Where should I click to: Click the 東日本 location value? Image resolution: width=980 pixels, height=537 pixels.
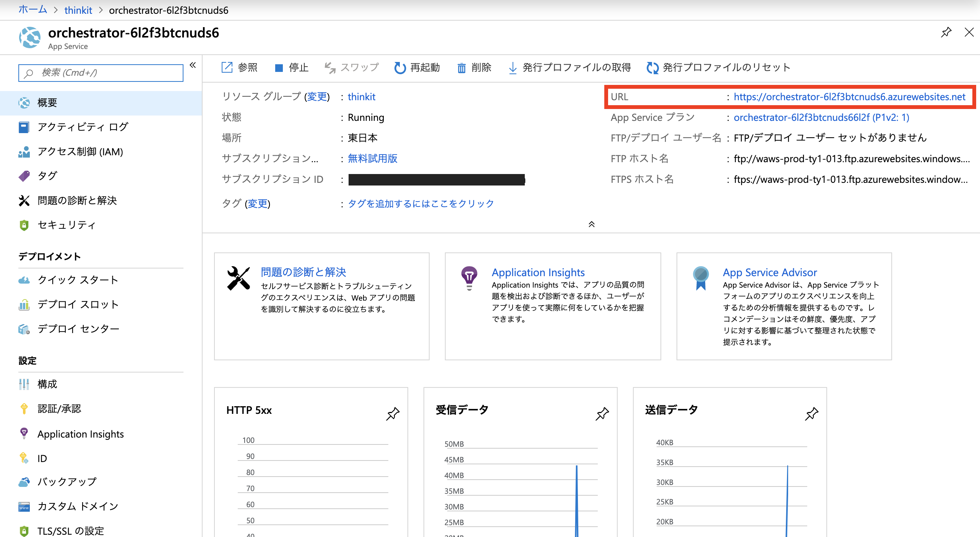(363, 138)
